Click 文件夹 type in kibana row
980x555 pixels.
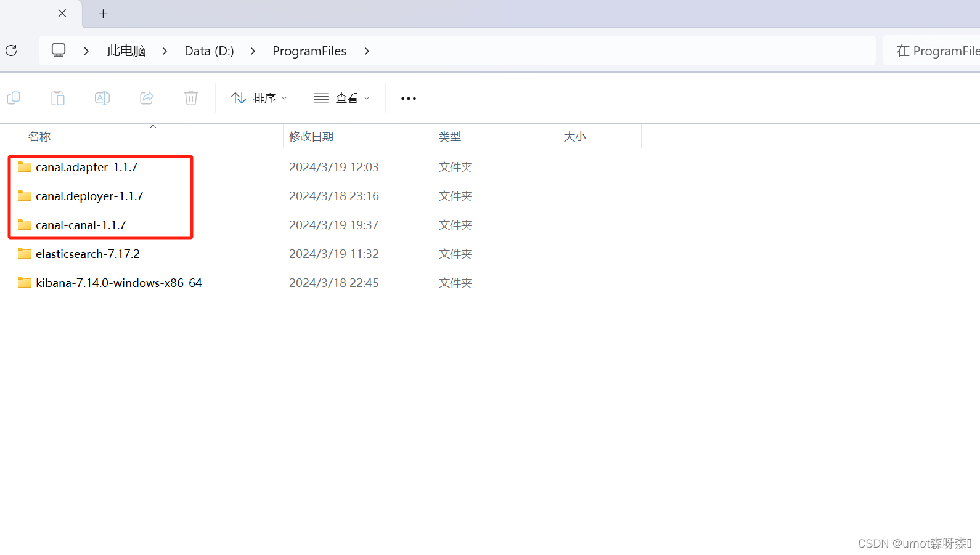(x=455, y=283)
